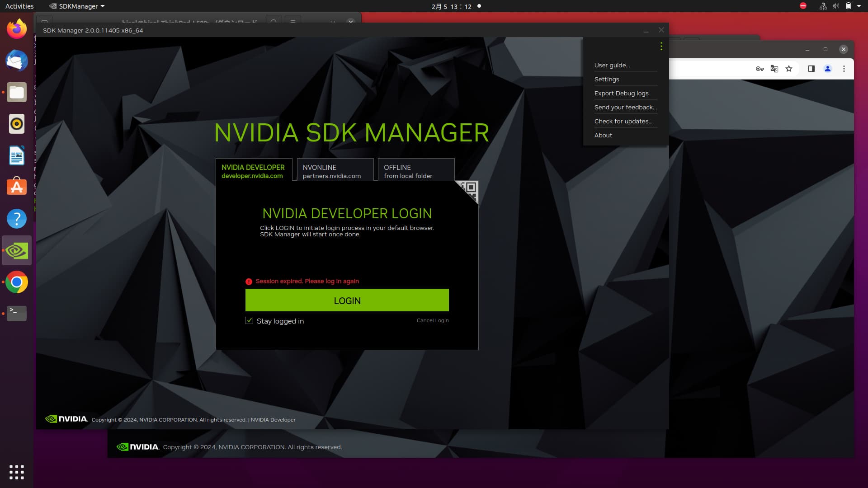Select Export Debug logs
Screen dimensions: 868x488
coord(621,93)
